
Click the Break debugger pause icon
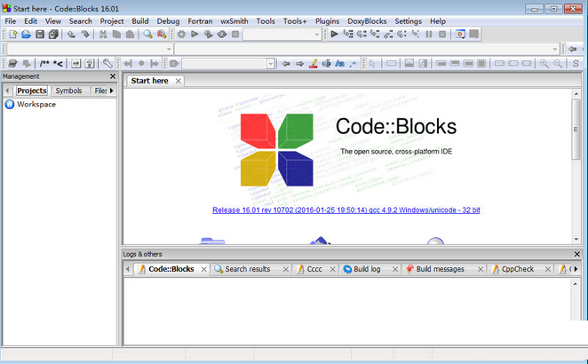coord(429,35)
